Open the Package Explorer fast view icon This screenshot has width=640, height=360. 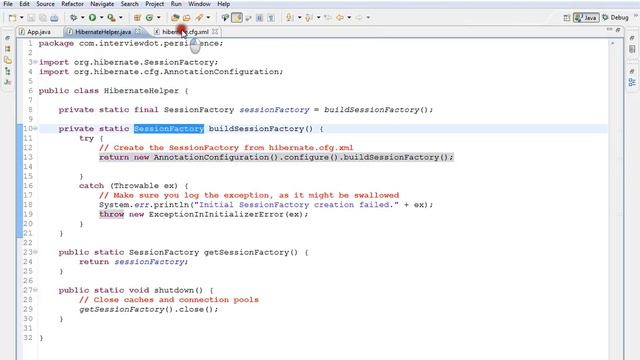coord(7,49)
